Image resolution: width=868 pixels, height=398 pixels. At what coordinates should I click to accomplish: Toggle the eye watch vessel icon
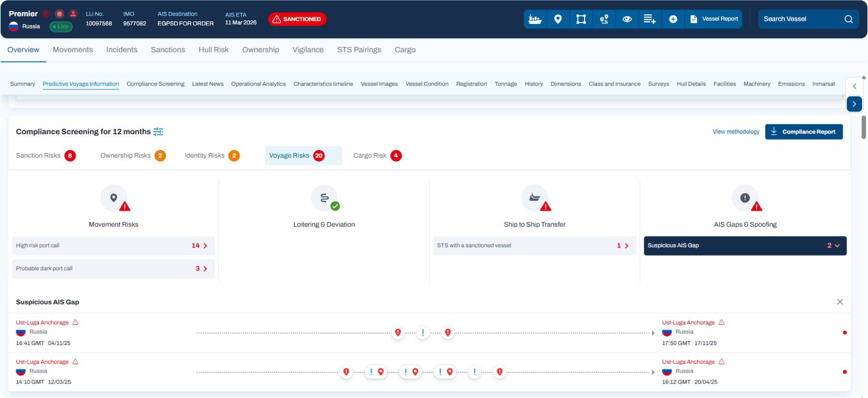point(627,19)
